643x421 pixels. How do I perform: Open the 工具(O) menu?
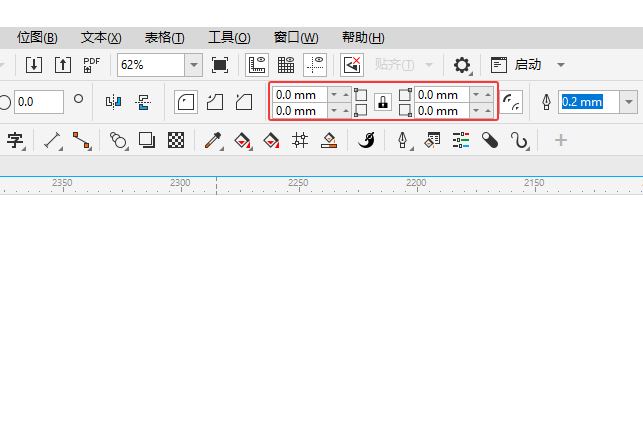click(229, 38)
